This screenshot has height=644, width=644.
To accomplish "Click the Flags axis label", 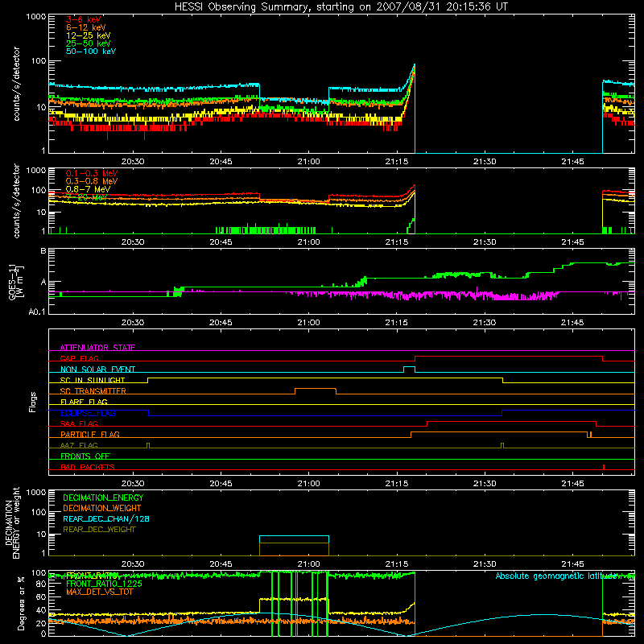I will coord(32,402).
